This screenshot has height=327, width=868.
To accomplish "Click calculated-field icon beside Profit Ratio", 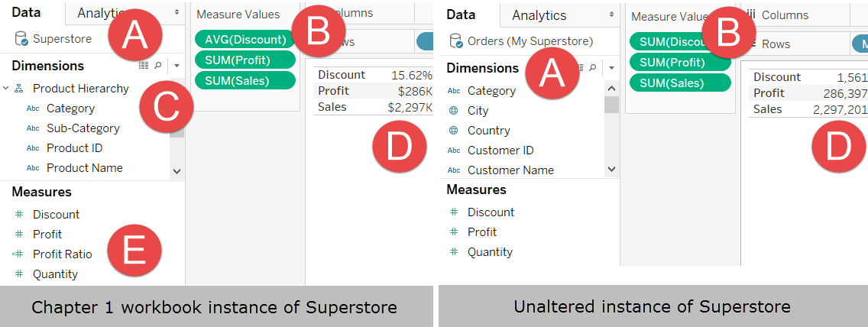I will [18, 254].
